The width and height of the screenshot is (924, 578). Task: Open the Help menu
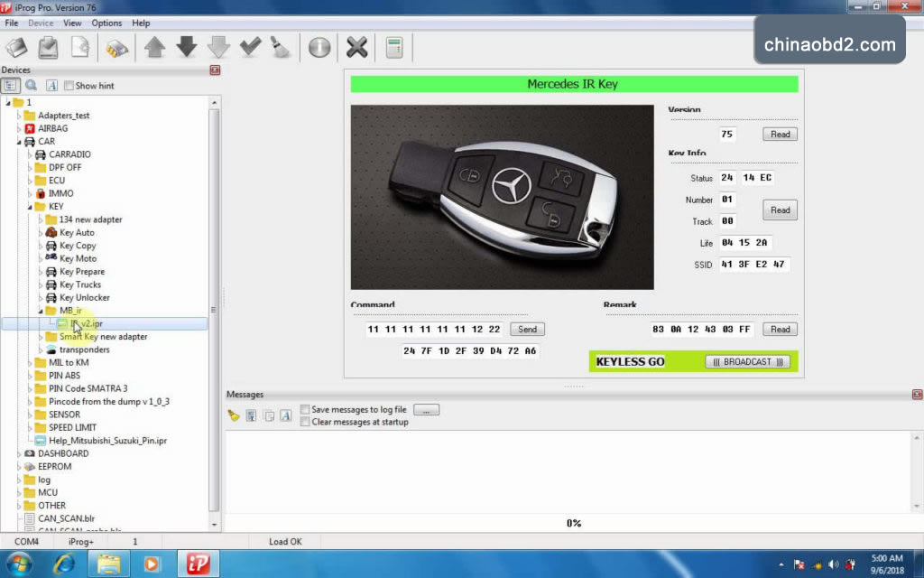tap(141, 23)
